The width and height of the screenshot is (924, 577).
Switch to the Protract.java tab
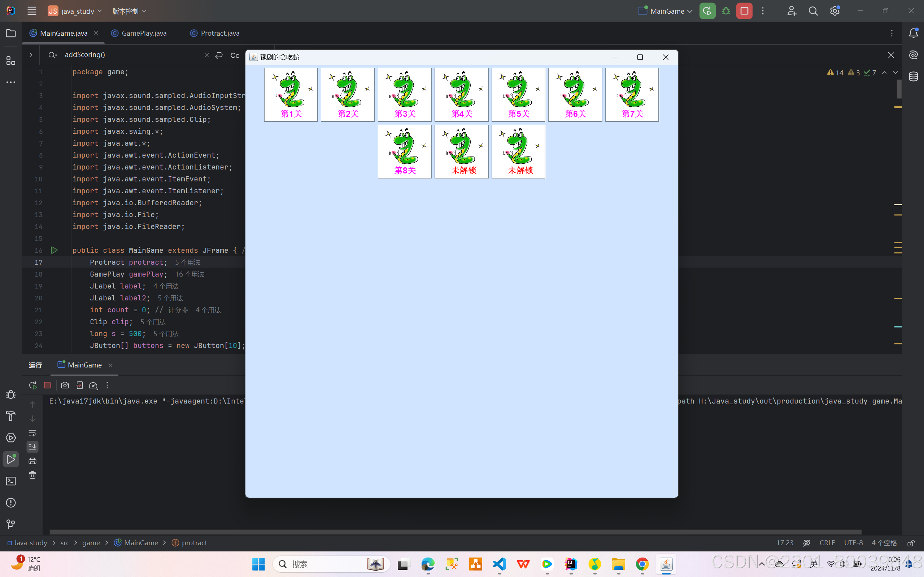219,33
